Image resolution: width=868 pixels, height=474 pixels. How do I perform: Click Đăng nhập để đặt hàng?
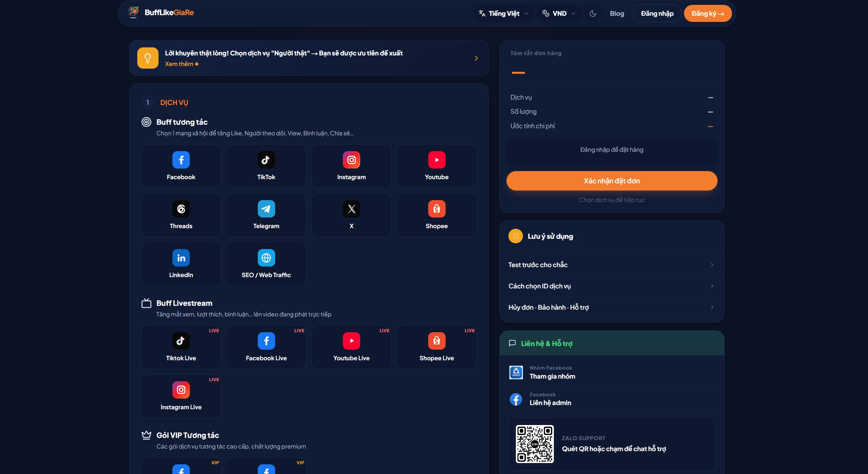(x=612, y=150)
